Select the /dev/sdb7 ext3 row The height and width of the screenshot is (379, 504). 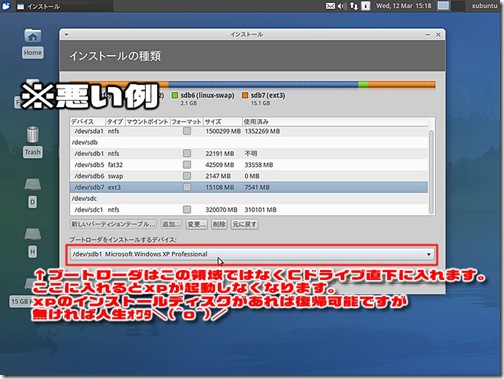[249, 187]
